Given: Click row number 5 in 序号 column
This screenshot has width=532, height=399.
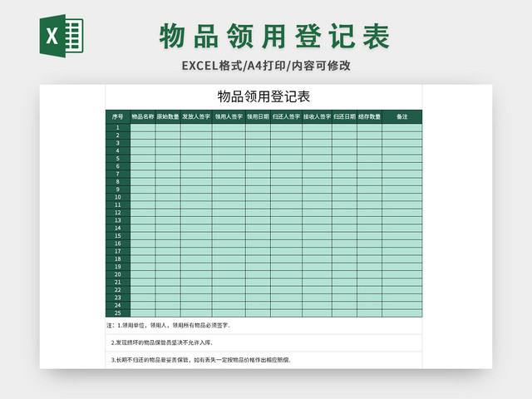Looking at the screenshot, I should 118,159.
